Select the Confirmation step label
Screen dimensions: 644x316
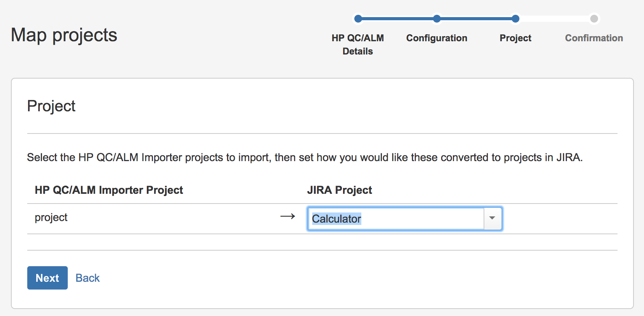coord(594,38)
